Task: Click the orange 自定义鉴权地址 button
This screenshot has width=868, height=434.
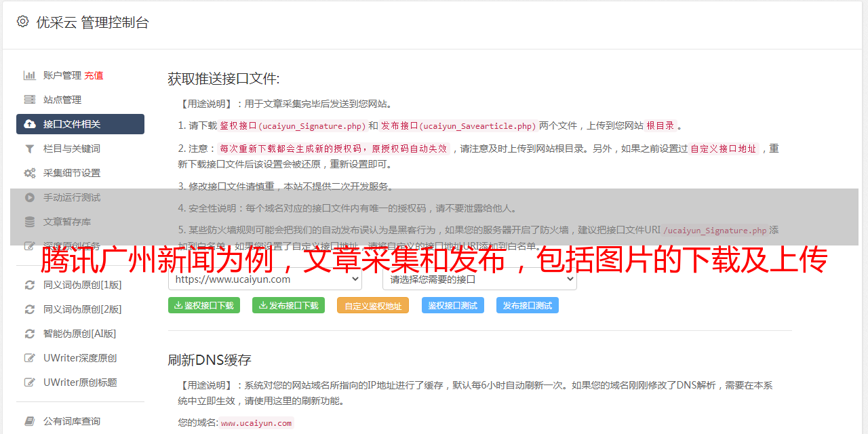Action: click(373, 305)
